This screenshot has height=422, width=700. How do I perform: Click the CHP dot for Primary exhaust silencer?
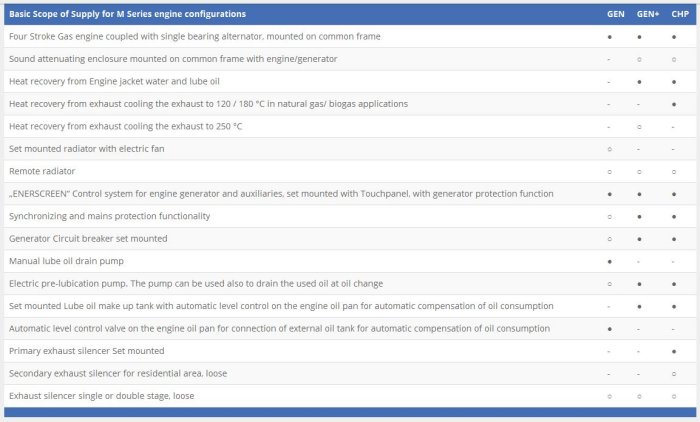click(x=674, y=351)
